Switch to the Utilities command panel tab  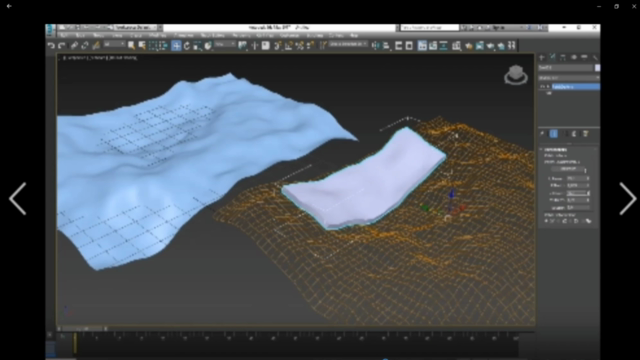[595, 57]
